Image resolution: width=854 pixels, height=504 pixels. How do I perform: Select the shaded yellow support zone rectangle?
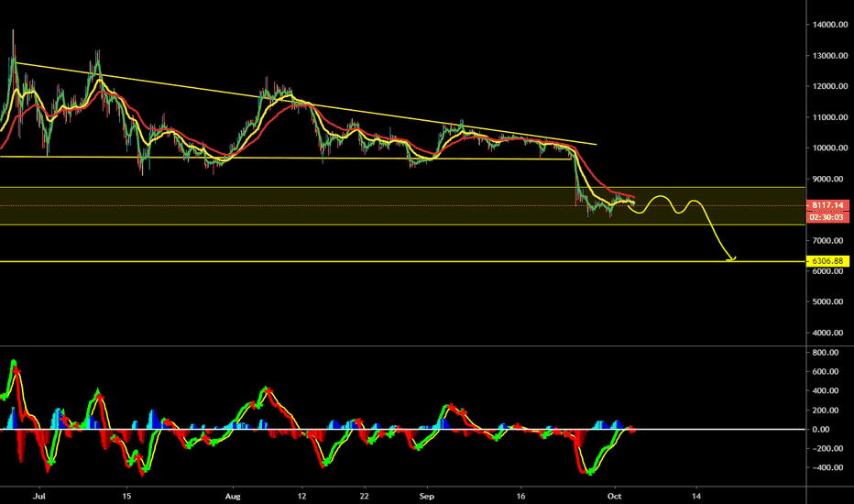click(402, 206)
